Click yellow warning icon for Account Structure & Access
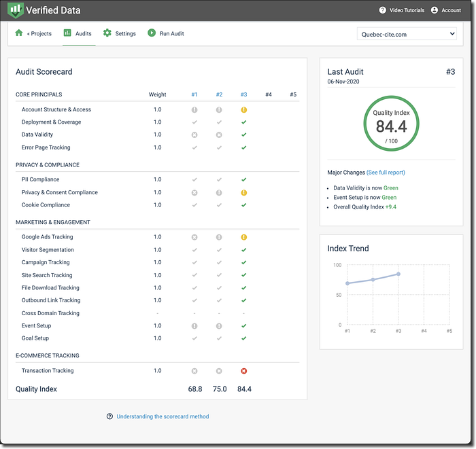 [243, 110]
